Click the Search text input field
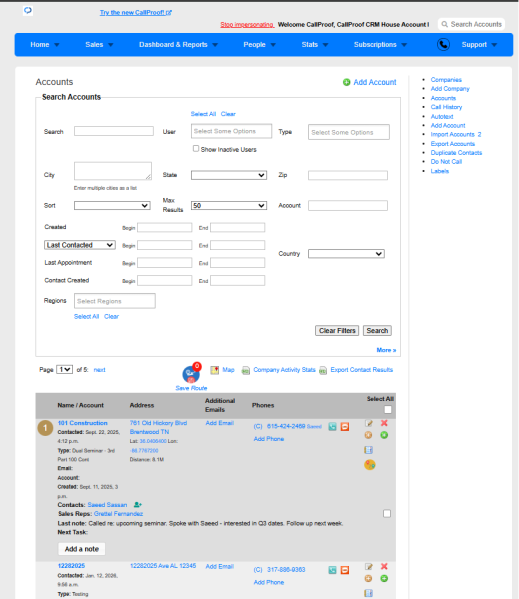Screen dimensions: 519x599 (x=114, y=131)
